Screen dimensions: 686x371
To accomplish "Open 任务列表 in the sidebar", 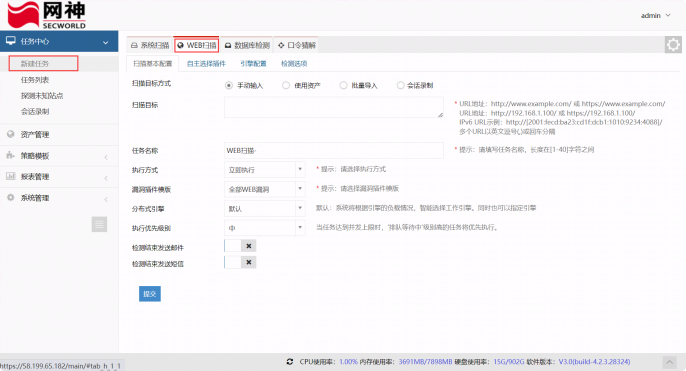I will [35, 80].
